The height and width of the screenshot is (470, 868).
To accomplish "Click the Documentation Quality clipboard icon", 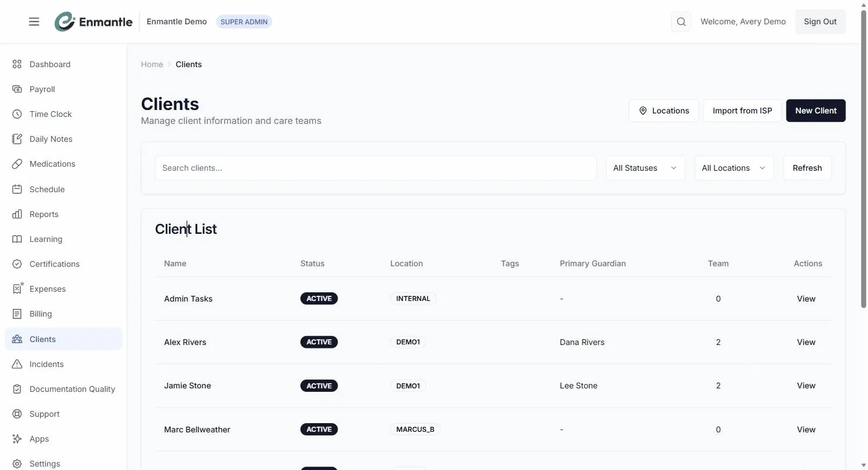I will 17,389.
